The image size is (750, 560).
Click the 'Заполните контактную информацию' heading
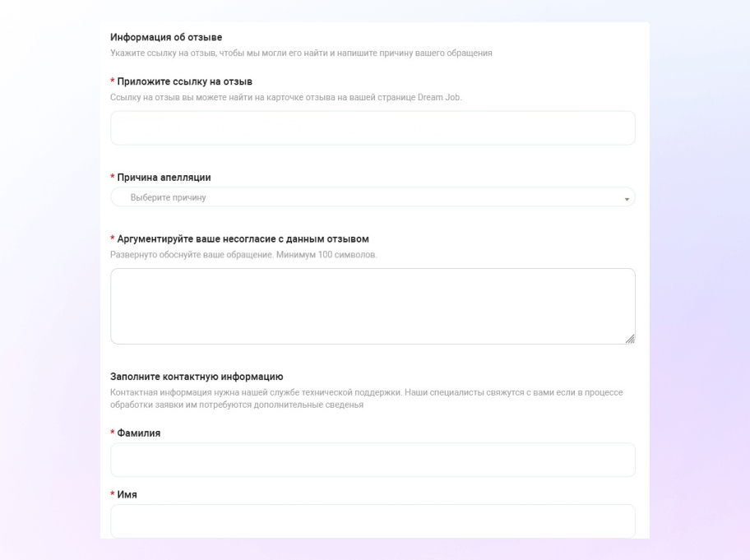197,377
